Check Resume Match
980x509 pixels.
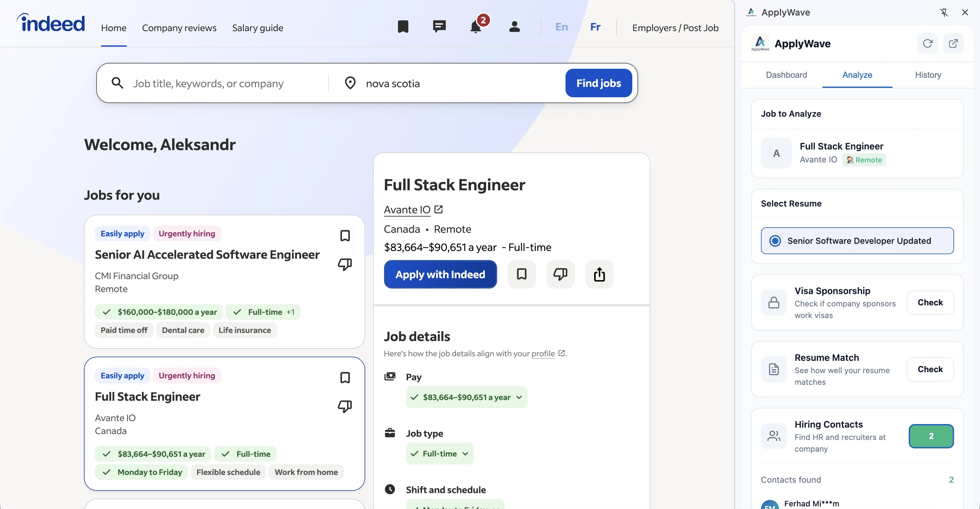(930, 369)
